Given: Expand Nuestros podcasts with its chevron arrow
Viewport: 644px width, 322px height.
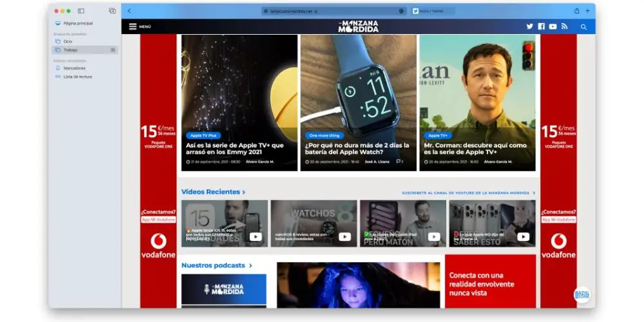Looking at the screenshot, I should [x=251, y=266].
